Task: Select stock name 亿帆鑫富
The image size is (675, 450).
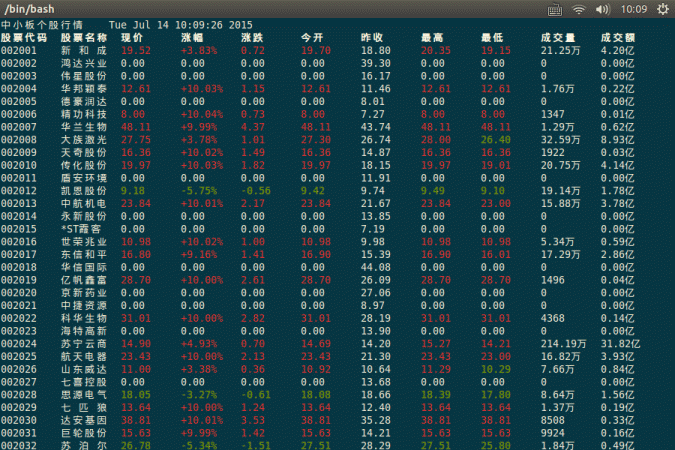Action: pyautogui.click(x=84, y=280)
